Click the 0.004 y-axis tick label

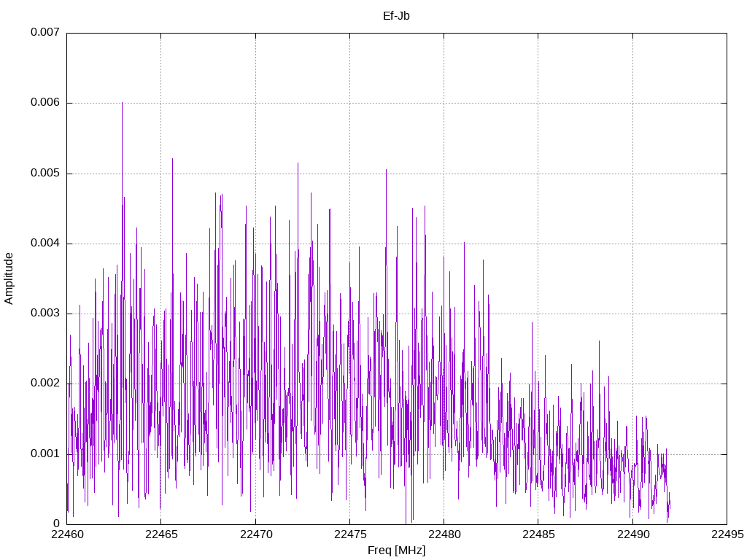coord(45,243)
